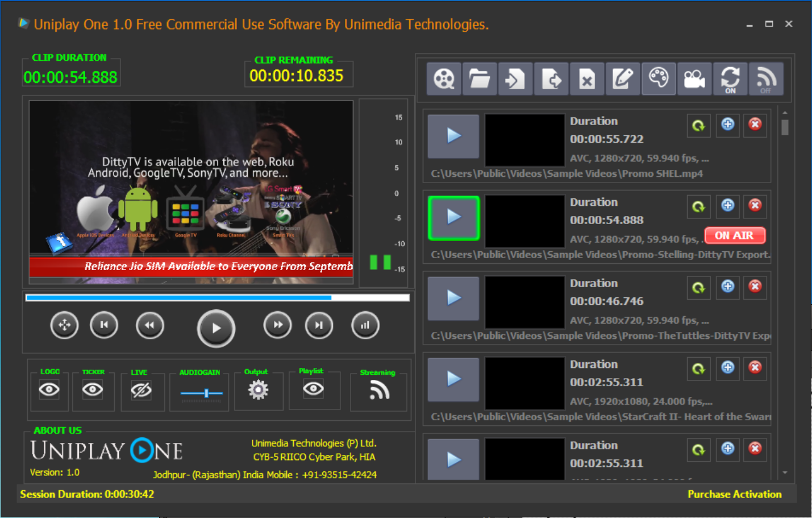This screenshot has height=518, width=812.
Task: Toggle the loop ON refresh icon
Action: point(730,78)
